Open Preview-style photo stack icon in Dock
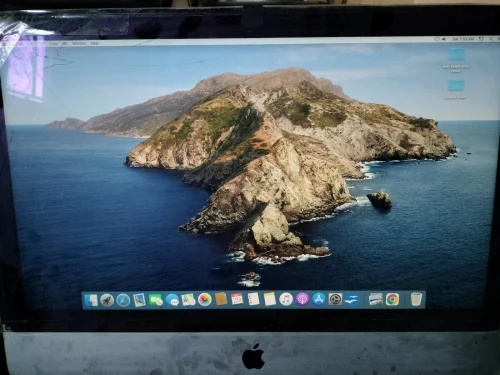The width and height of the screenshot is (500, 375). point(376,299)
